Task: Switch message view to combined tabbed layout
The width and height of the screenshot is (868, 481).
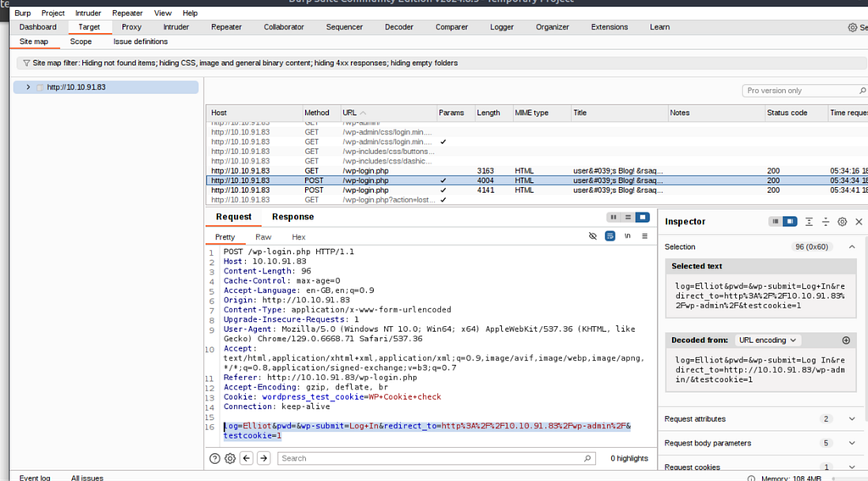Action: coord(643,218)
